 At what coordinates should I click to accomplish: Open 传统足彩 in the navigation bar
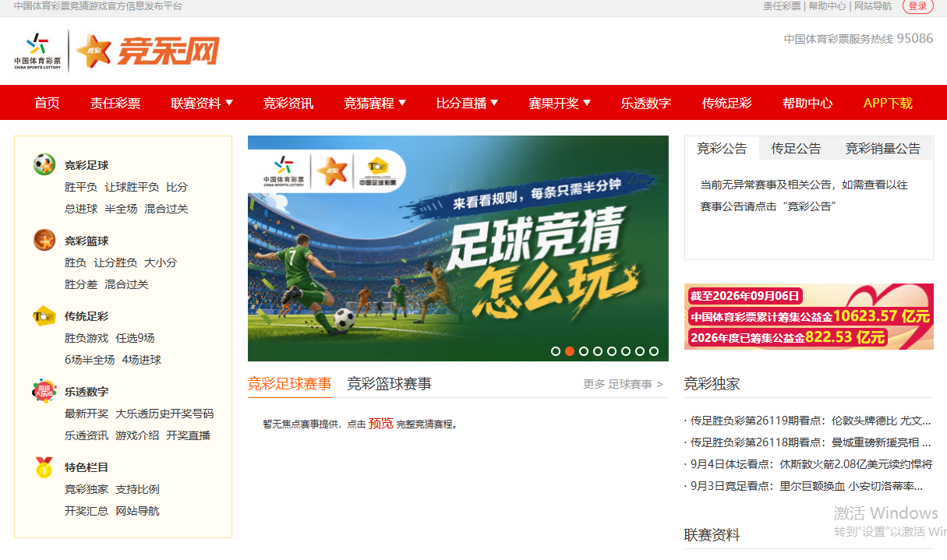pyautogui.click(x=727, y=103)
